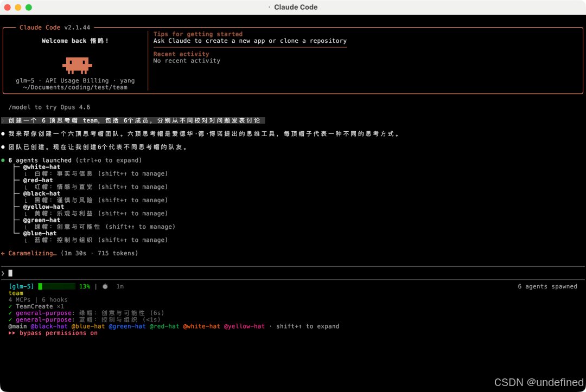Click 'Ask Claude to create a new app' tip
Image resolution: width=586 pixels, height=392 pixels.
(x=250, y=41)
